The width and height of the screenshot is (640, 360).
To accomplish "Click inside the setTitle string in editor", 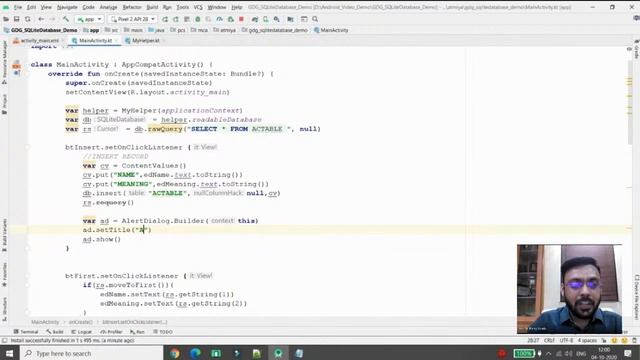I will [142, 230].
